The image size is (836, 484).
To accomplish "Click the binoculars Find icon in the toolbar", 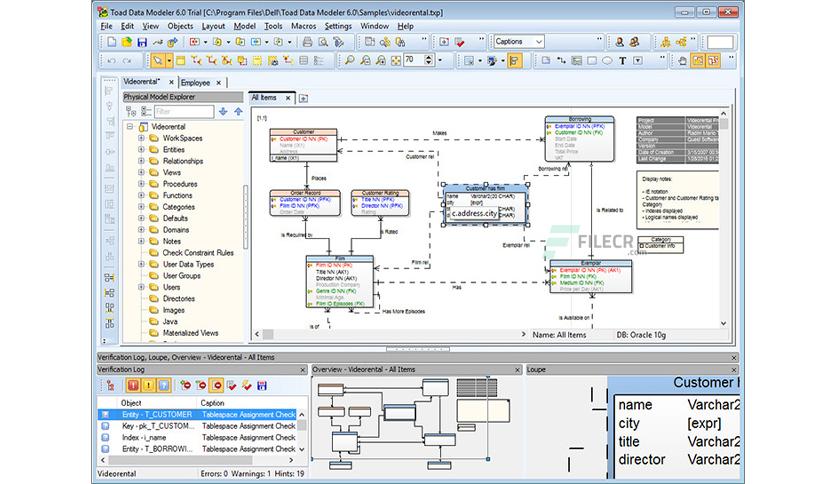I will pyautogui.click(x=400, y=42).
